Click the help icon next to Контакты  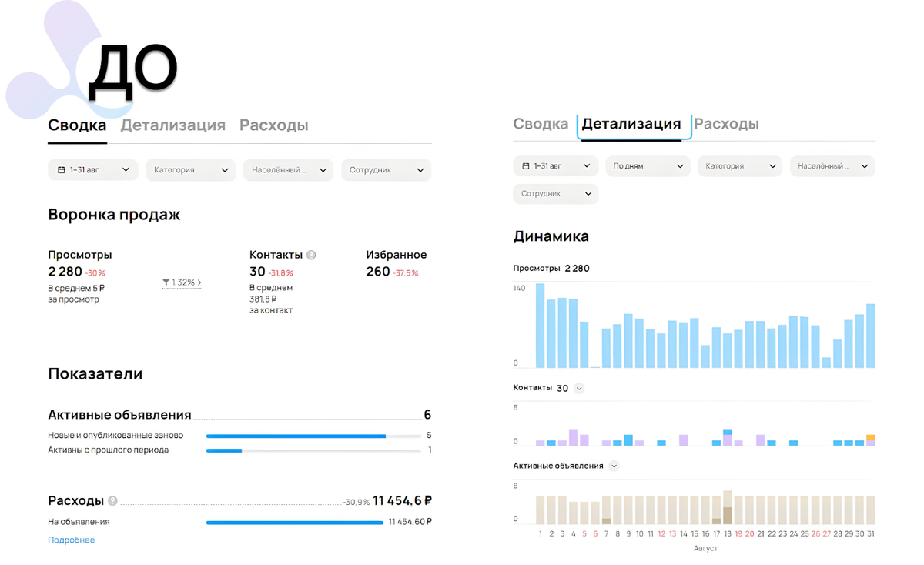coord(311,255)
